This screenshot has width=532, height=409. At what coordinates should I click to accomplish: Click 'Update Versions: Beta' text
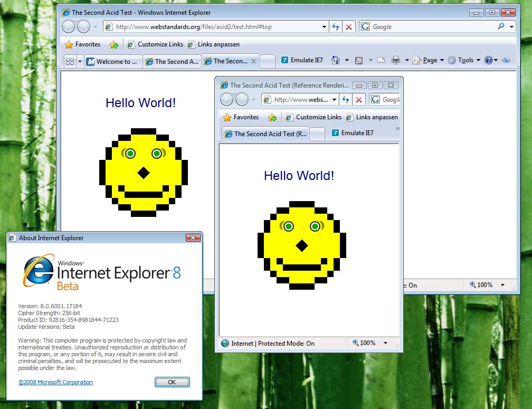click(46, 327)
